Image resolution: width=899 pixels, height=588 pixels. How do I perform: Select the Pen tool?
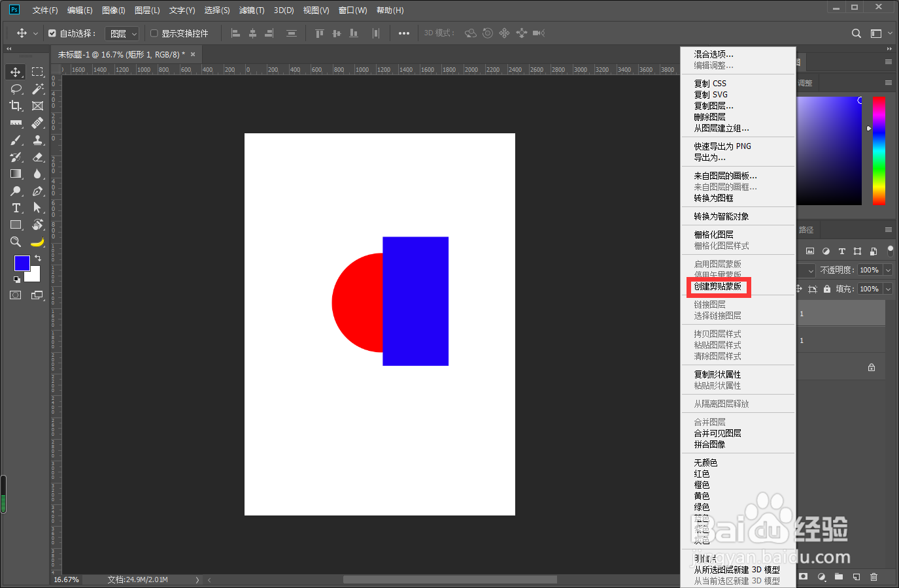[37, 191]
